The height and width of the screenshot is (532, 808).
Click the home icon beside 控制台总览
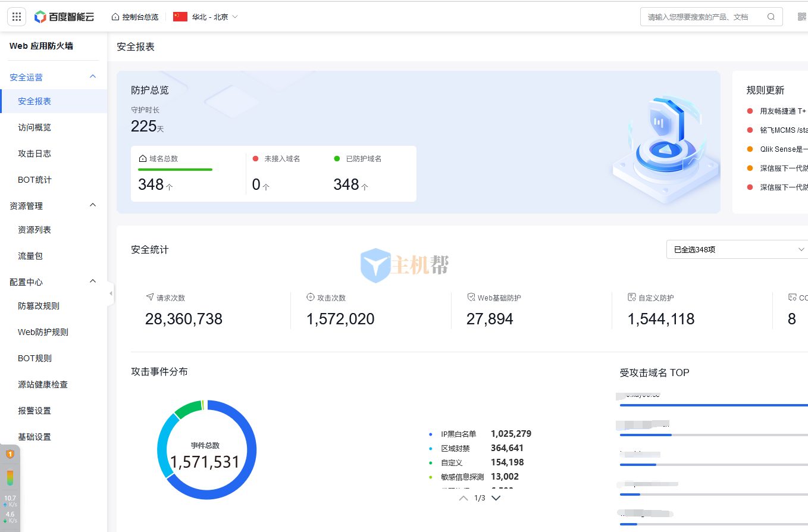115,17
